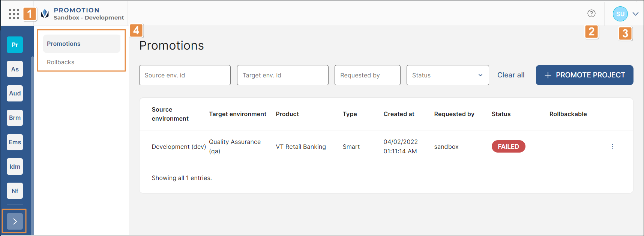Screen dimensions: 644x236
Task: Open the Status filter dropdown
Action: click(x=447, y=75)
